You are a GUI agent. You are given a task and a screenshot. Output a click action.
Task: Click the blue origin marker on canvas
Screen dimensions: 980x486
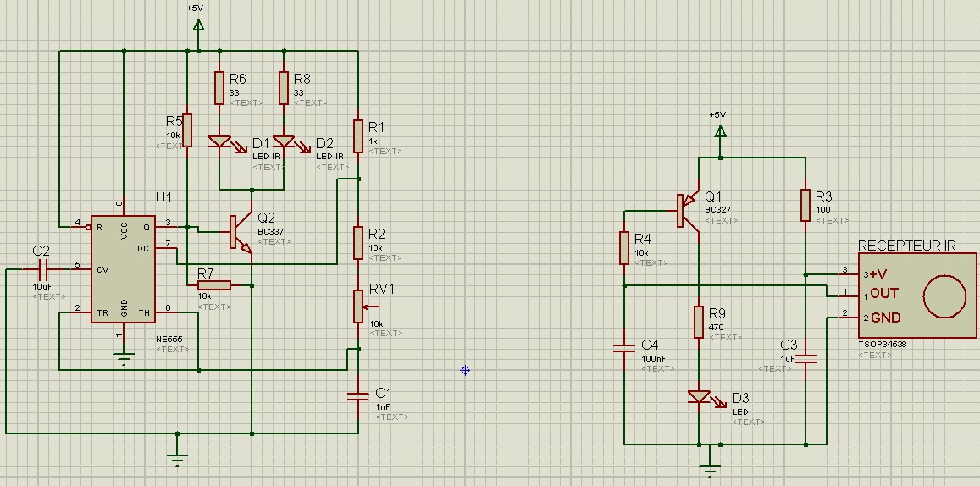pyautogui.click(x=465, y=371)
